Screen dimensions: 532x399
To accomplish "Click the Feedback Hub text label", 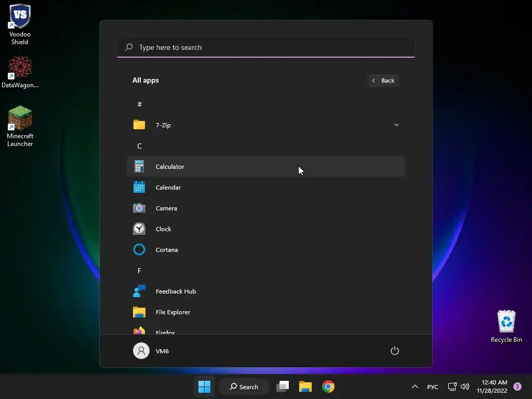I will point(176,291).
